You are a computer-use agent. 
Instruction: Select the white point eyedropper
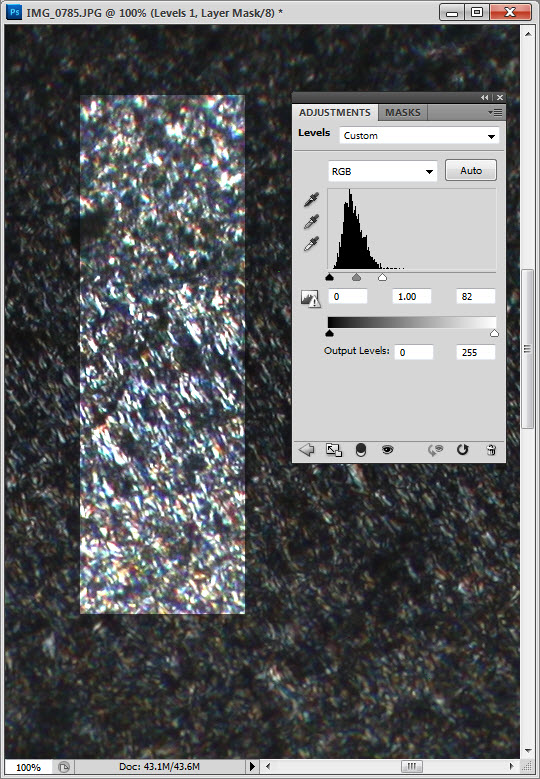click(311, 244)
